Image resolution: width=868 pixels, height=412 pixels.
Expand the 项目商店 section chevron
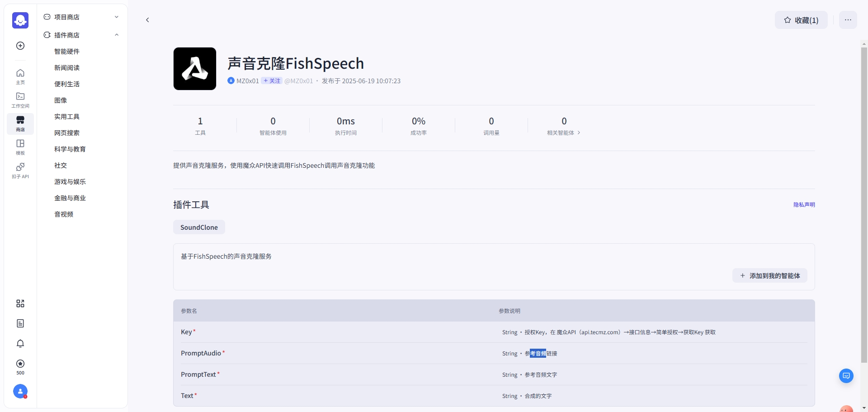point(117,17)
